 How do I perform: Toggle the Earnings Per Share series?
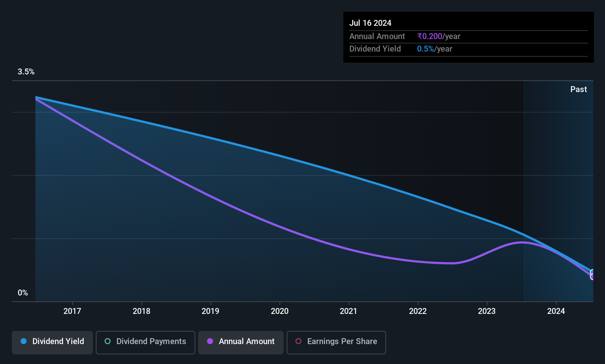point(336,343)
